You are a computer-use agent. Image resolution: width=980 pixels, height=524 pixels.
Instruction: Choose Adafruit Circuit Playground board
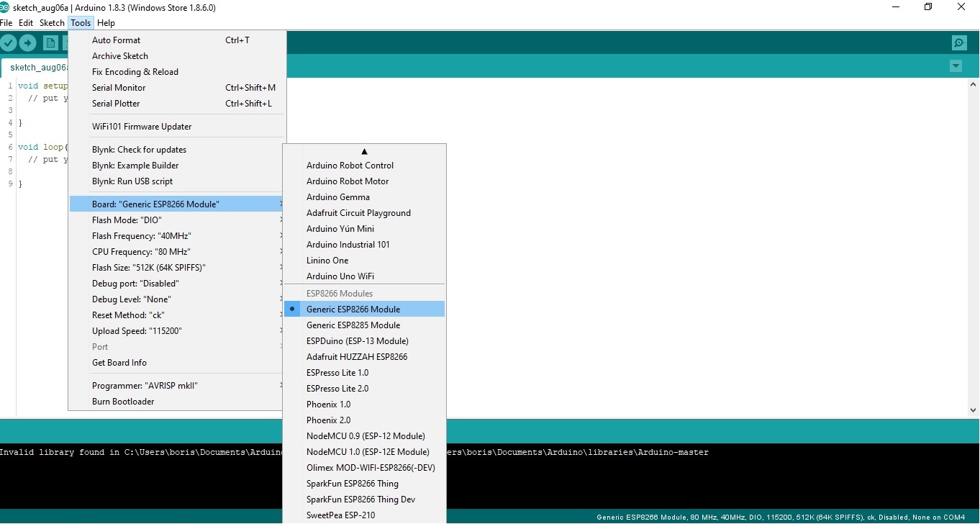[364, 213]
